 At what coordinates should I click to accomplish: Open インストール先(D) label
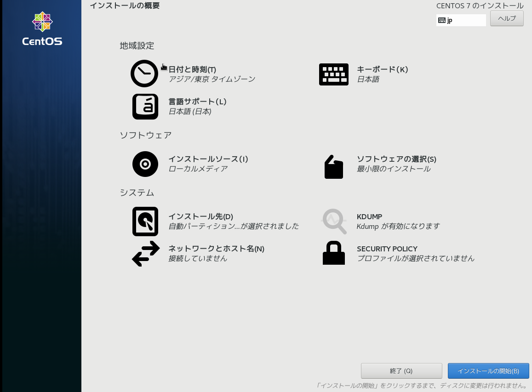point(201,217)
